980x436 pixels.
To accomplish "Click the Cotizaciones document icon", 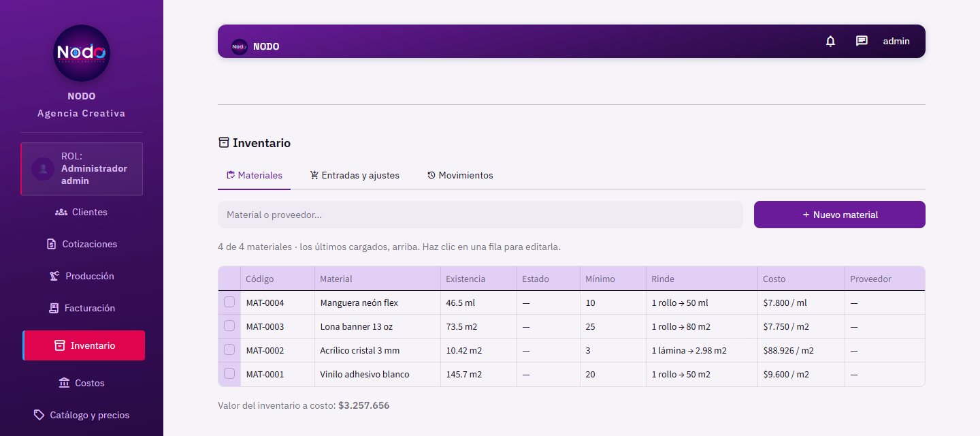I will coord(51,244).
